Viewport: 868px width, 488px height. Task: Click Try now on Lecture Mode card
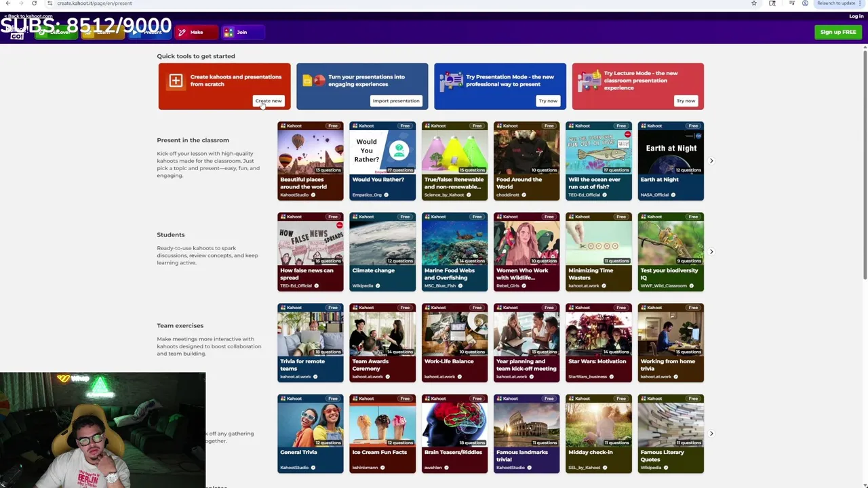[686, 101]
